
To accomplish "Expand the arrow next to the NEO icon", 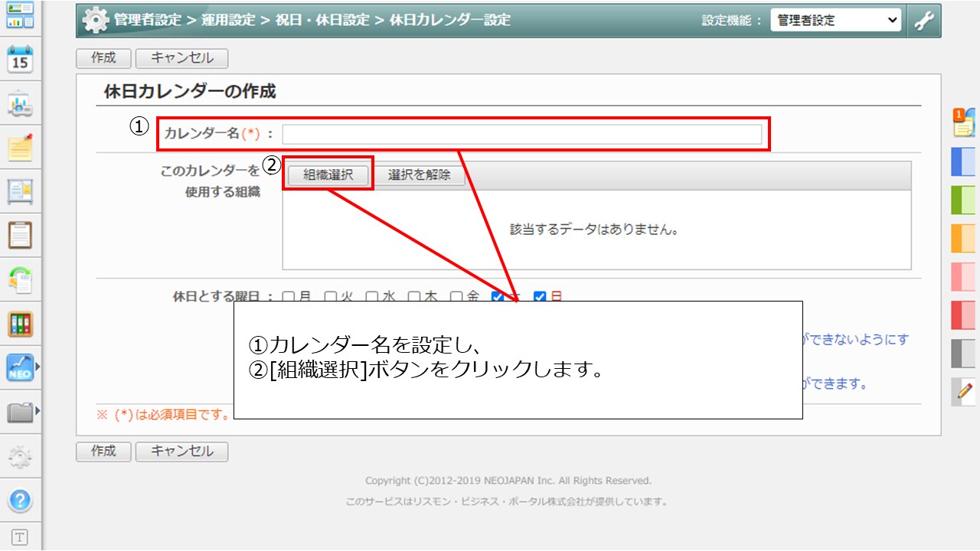I will (38, 367).
